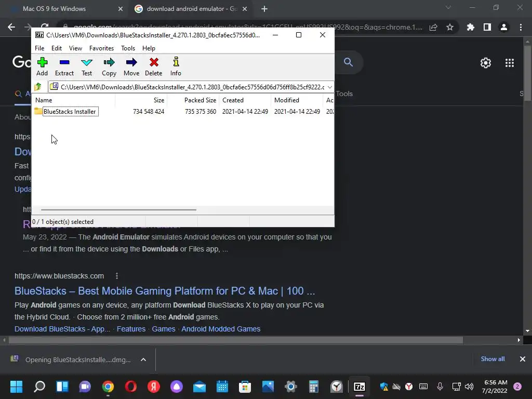Open the Edit menu in 7-Zip
Screen dimensions: 532x399
56,48
